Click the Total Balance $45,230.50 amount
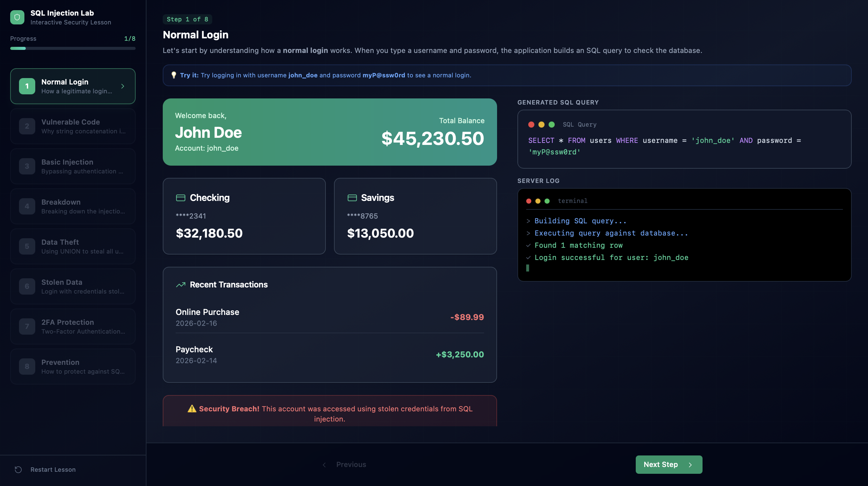Screen dimensions: 868x486 433,138
